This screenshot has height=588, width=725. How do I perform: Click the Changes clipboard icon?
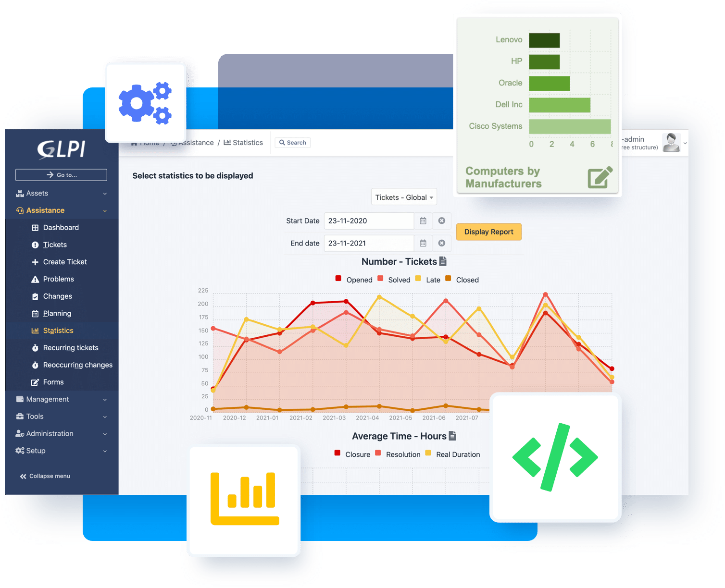(x=35, y=296)
